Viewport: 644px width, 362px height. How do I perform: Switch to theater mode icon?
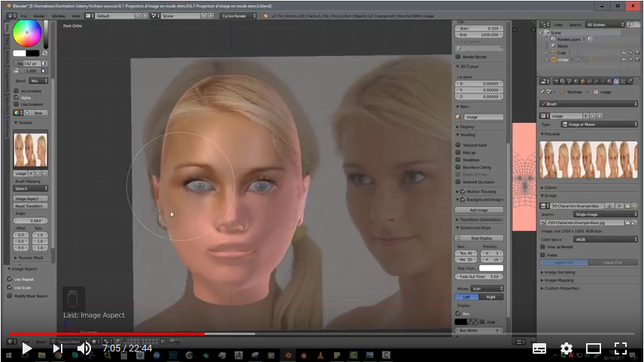(x=593, y=349)
